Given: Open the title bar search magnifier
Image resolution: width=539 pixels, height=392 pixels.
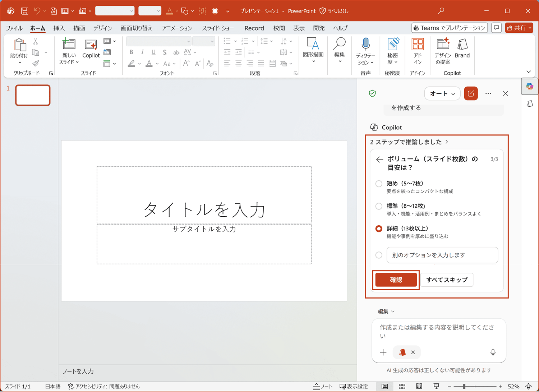Looking at the screenshot, I should point(441,11).
